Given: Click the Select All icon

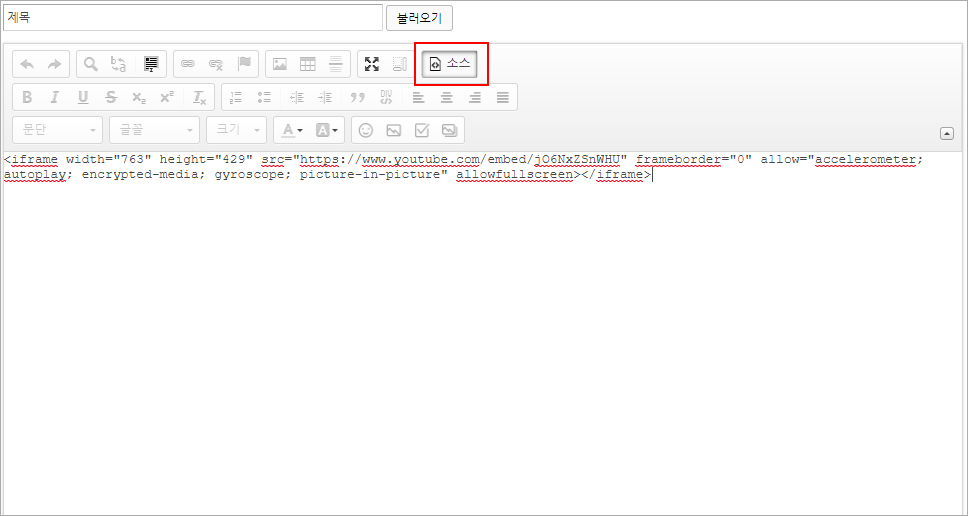Looking at the screenshot, I should (151, 64).
